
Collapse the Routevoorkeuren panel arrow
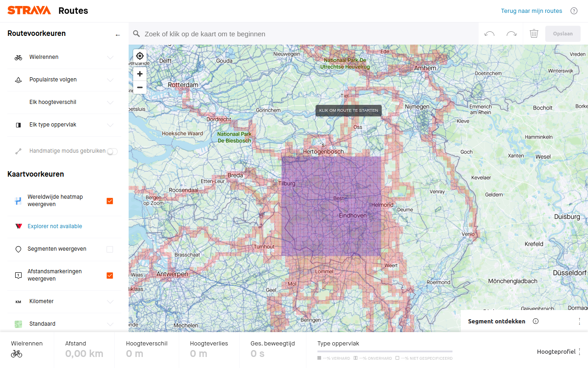[x=118, y=35]
